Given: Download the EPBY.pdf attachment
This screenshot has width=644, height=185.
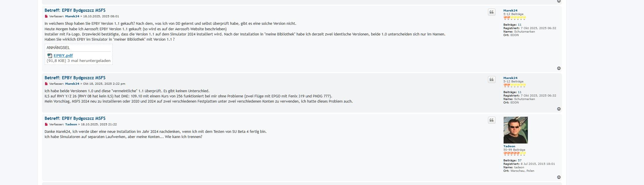Looking at the screenshot, I should click(63, 56).
